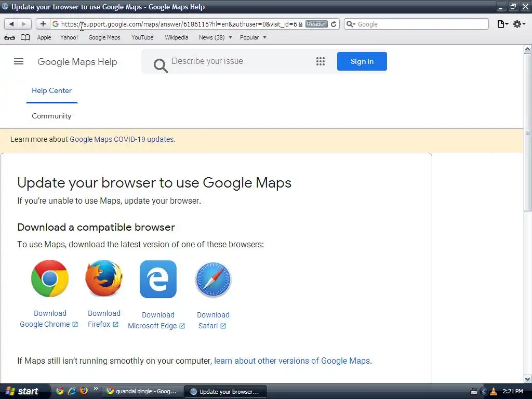Launch Chrome from quick launch bar
The image size is (532, 399).
pos(60,391)
